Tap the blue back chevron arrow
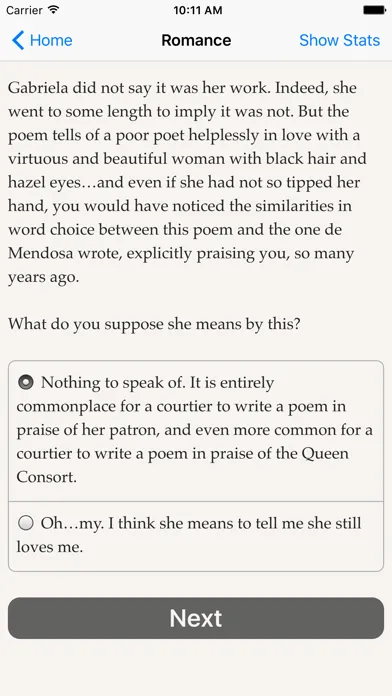The image size is (392, 696). click(x=18, y=40)
